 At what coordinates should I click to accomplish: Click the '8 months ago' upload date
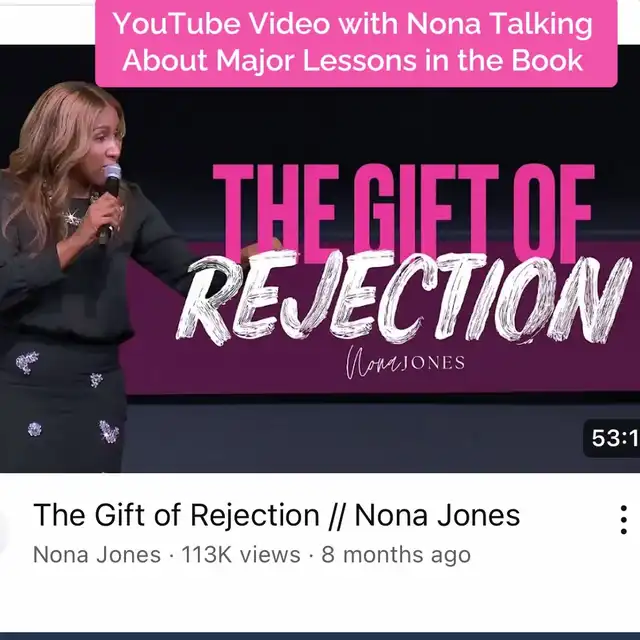[x=396, y=555]
